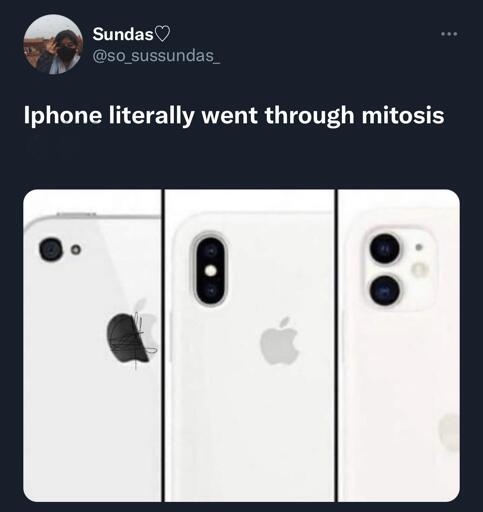
Task: Open the middle dual-camera iPhone image panel
Action: coord(250,345)
